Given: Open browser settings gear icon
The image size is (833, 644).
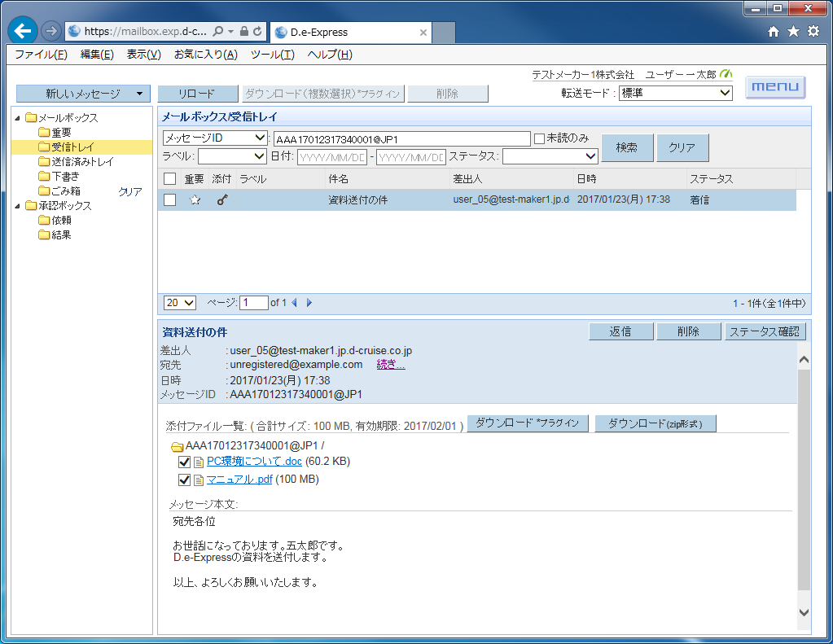Looking at the screenshot, I should tap(813, 32).
